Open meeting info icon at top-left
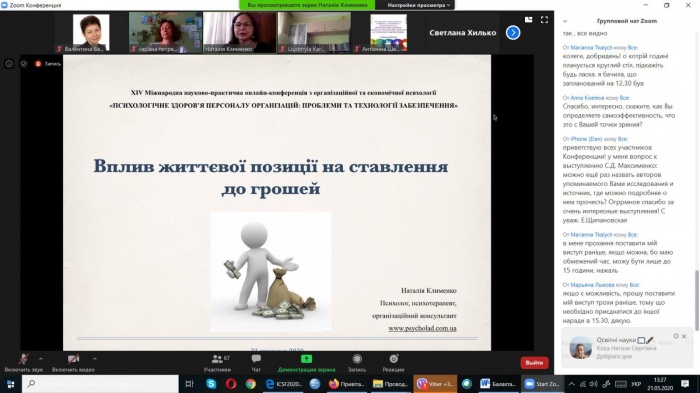Screen dimensions: 700x393 click(9, 64)
